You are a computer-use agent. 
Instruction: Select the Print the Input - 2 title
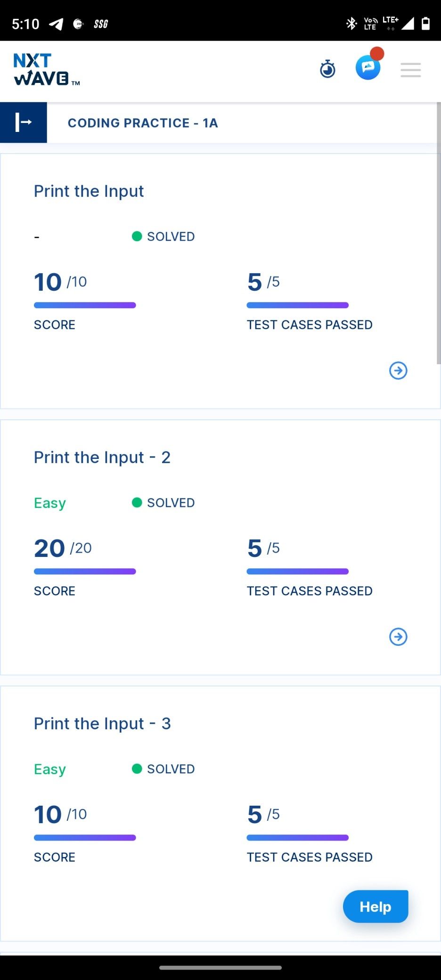click(x=102, y=457)
